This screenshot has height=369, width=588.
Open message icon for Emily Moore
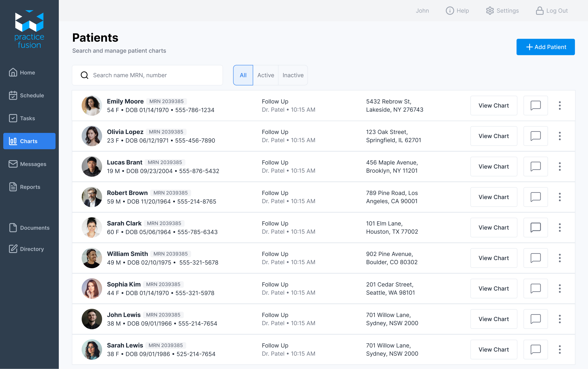[x=535, y=105]
